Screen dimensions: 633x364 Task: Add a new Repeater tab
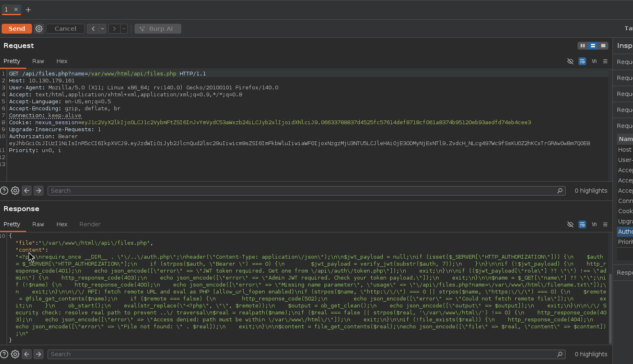[x=28, y=9]
